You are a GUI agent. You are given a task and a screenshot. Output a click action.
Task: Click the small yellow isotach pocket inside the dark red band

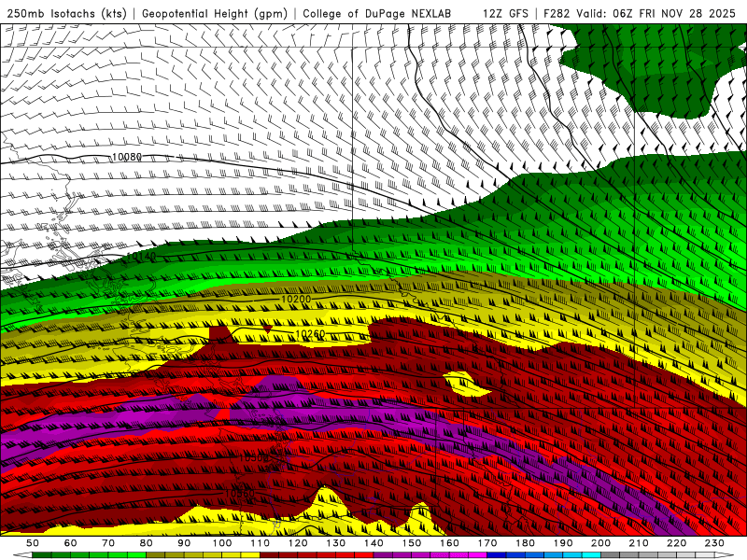(466, 384)
